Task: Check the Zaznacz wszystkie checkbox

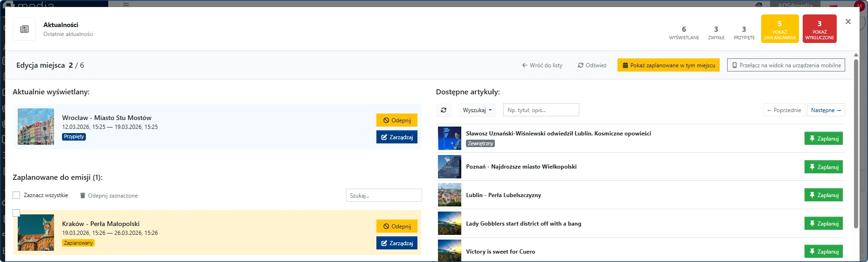Action: (17, 195)
